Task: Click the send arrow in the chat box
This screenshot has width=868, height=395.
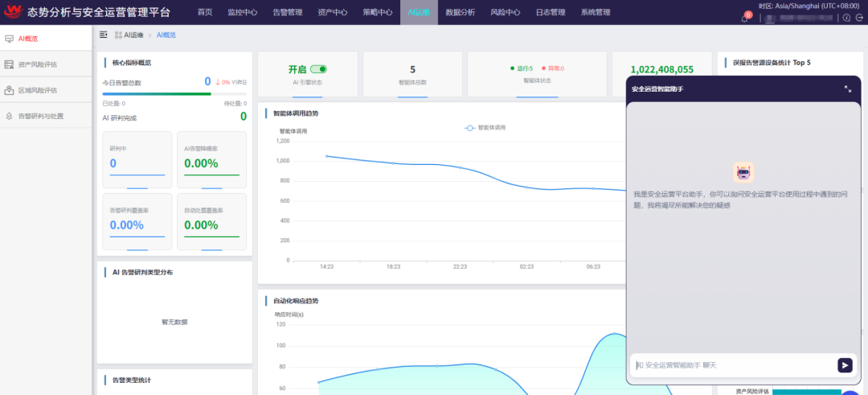Action: (x=845, y=365)
